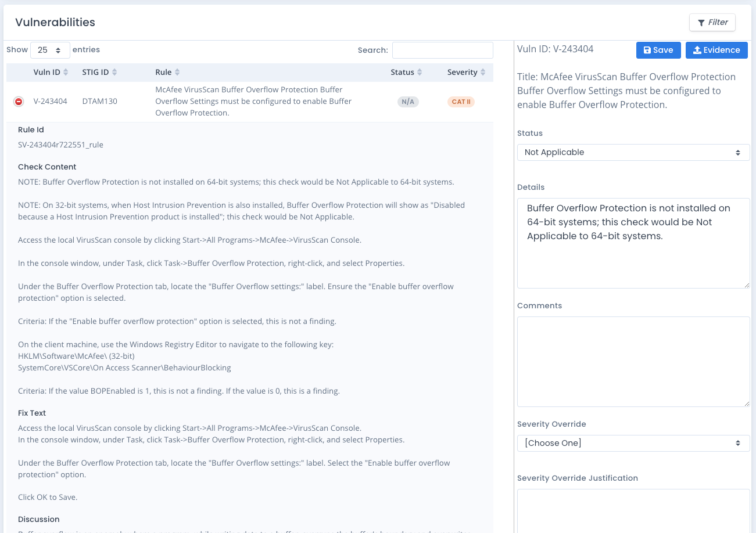This screenshot has height=533, width=756.
Task: Select the V-243404 Vuln ID cell
Action: [x=51, y=101]
